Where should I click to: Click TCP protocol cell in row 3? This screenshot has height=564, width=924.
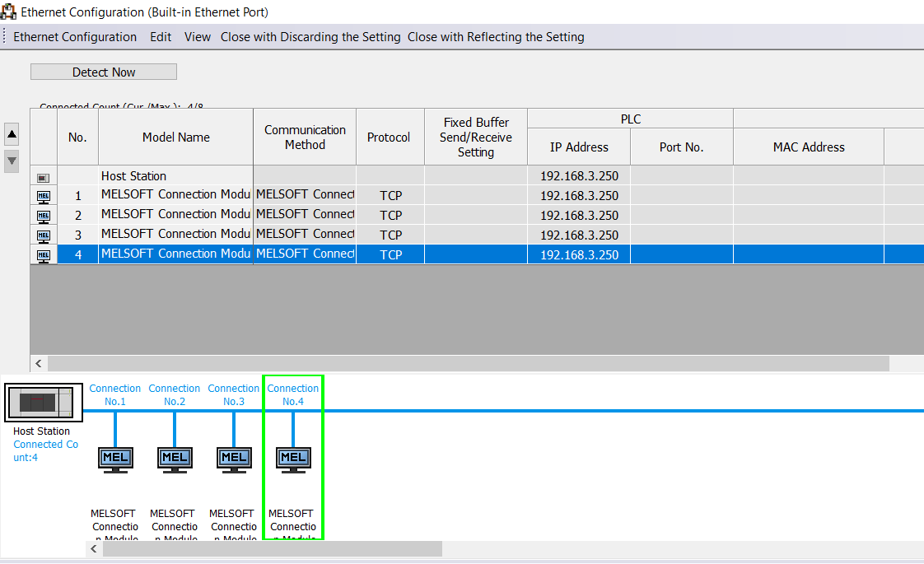[x=390, y=235]
